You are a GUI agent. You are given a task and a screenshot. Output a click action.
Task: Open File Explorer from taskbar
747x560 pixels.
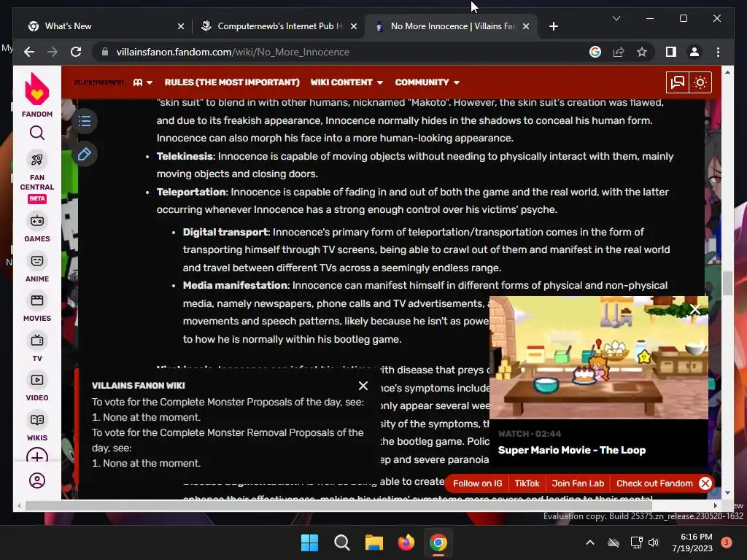[x=374, y=542]
